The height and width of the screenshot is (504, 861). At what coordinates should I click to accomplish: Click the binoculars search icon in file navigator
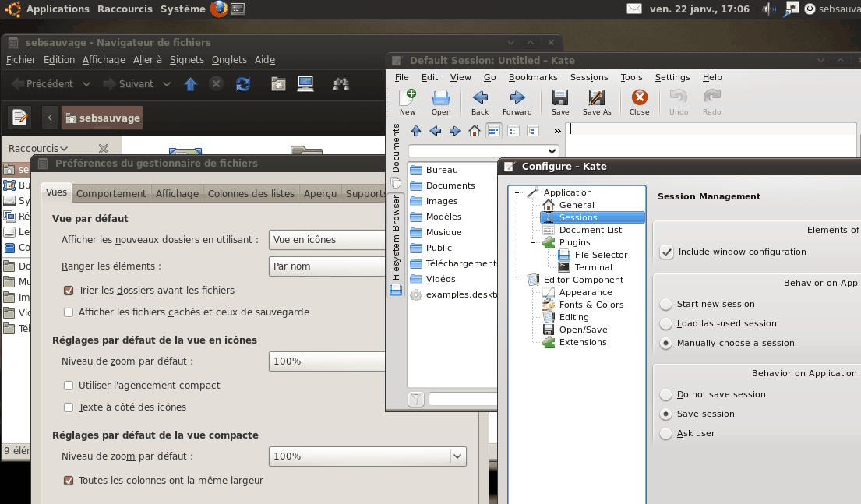pyautogui.click(x=341, y=84)
